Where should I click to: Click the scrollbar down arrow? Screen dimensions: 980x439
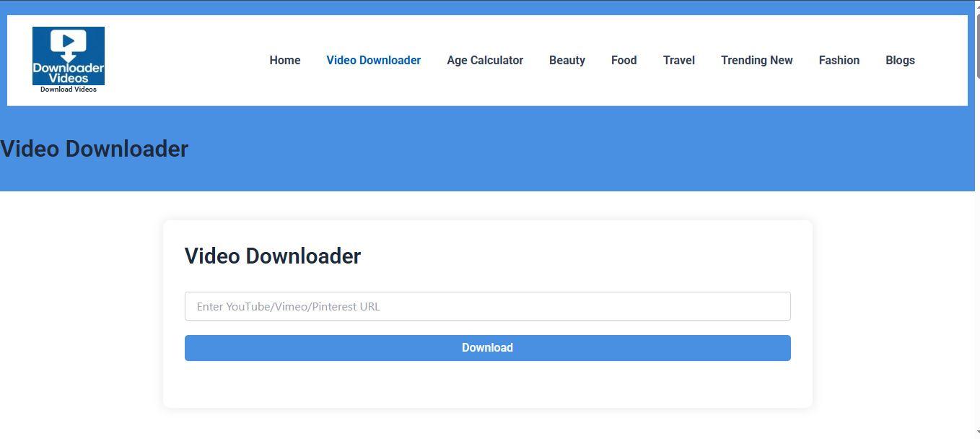click(976, 435)
